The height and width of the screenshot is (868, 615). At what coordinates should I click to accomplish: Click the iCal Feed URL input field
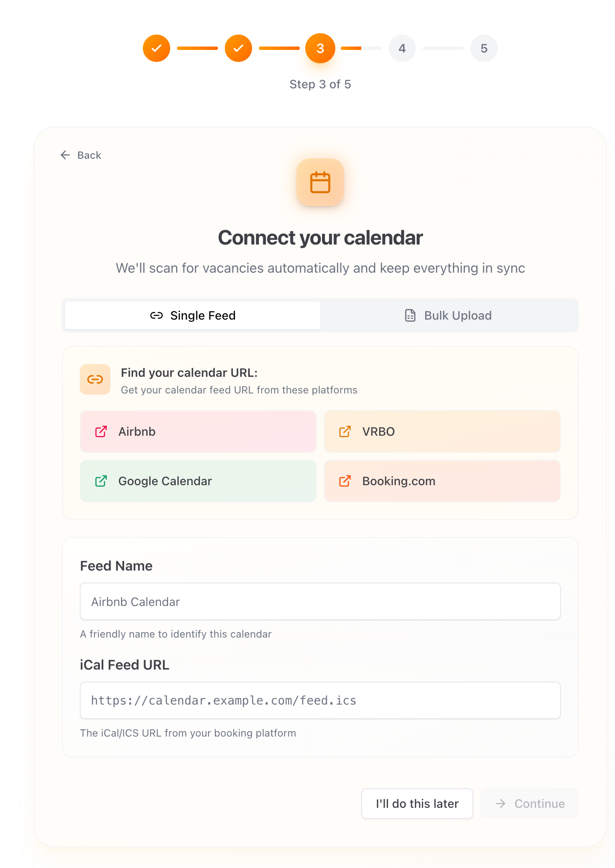click(320, 700)
